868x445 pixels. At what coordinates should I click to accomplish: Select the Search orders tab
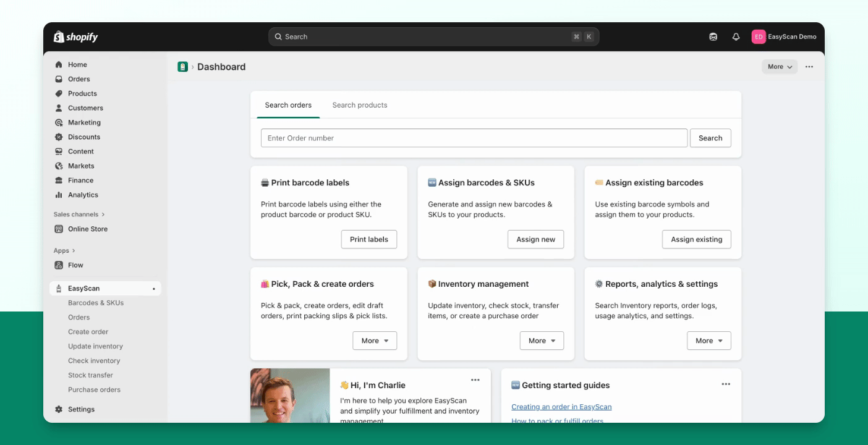[x=288, y=105]
